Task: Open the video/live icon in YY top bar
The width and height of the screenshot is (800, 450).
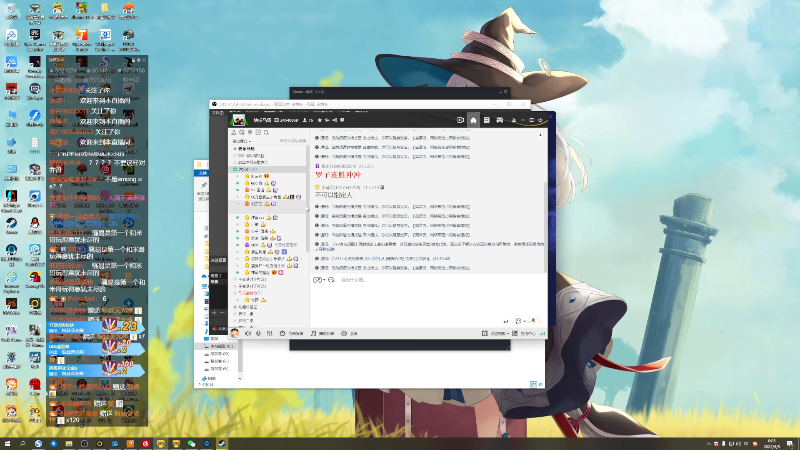Action: [x=460, y=120]
